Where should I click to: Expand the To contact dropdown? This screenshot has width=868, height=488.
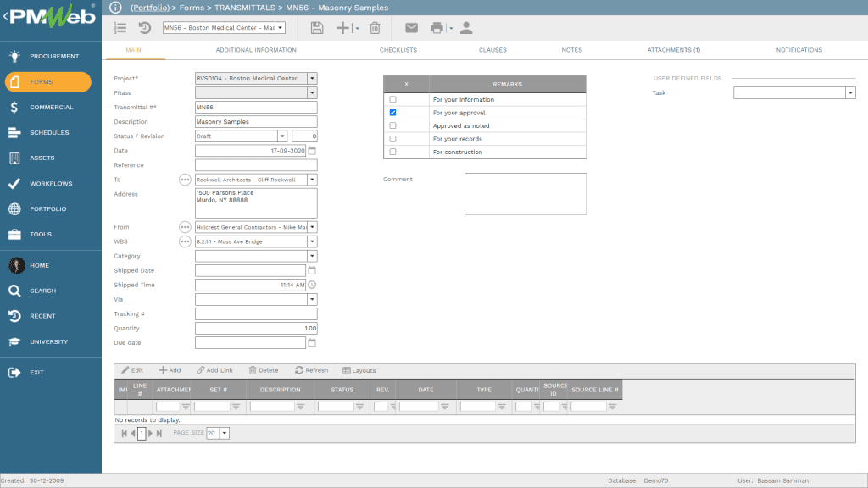pos(312,180)
